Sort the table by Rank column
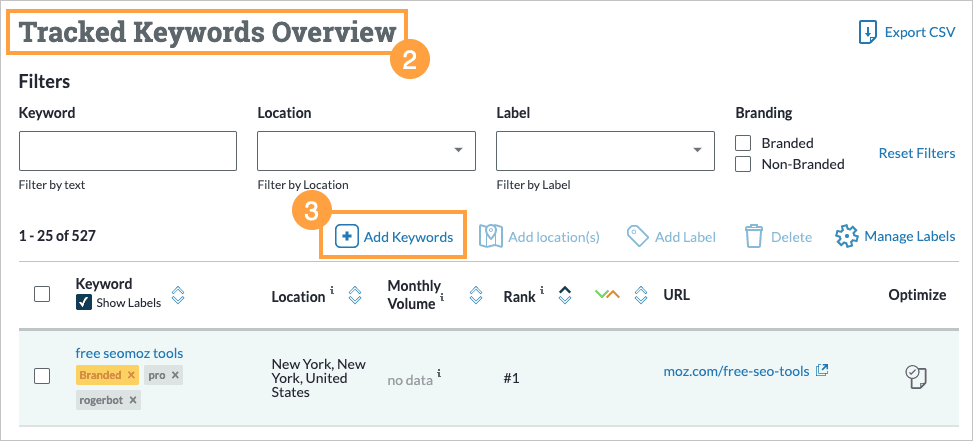 [x=564, y=295]
